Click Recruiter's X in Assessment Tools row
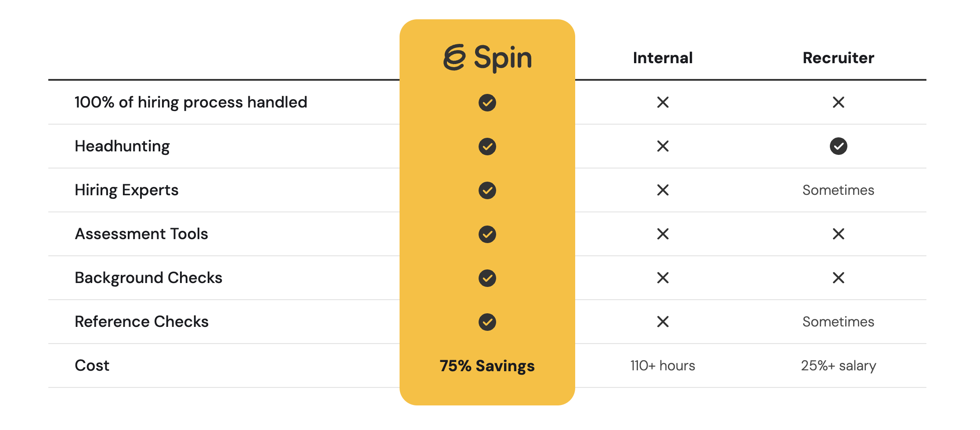 click(x=838, y=234)
